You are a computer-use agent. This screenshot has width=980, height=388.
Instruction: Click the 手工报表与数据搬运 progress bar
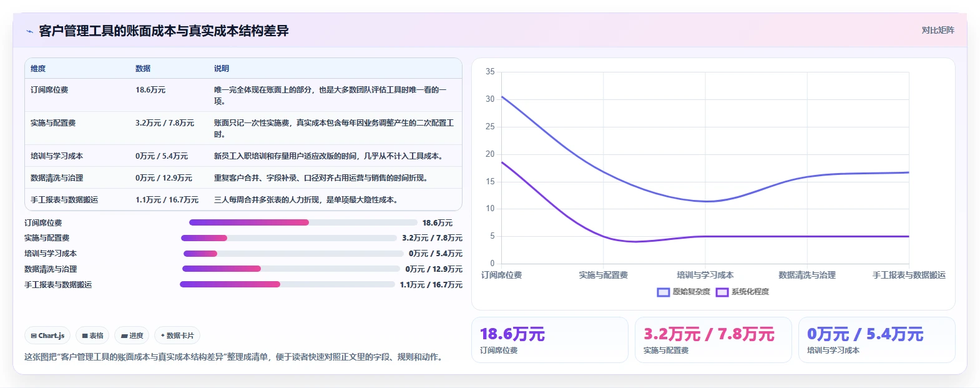point(287,284)
